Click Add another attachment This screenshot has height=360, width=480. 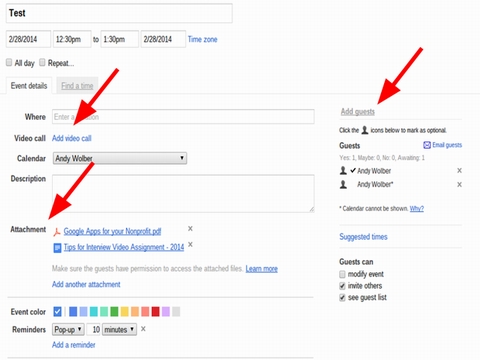[x=86, y=284]
